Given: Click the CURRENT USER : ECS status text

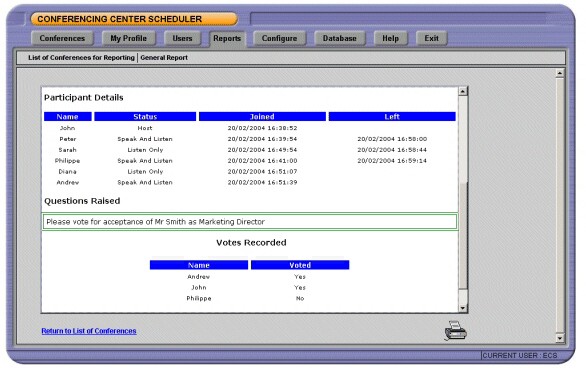Looking at the screenshot, I should coord(520,355).
